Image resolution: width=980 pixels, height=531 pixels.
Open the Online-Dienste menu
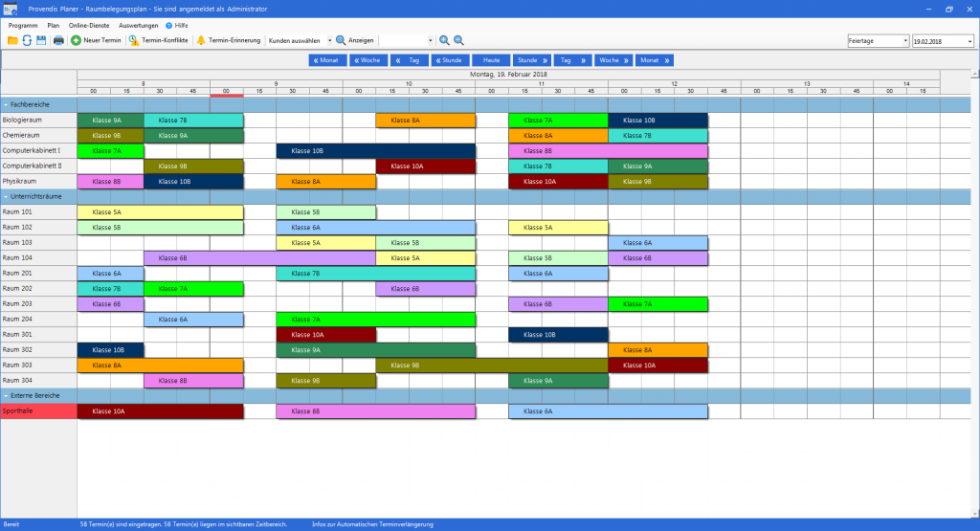(89, 26)
